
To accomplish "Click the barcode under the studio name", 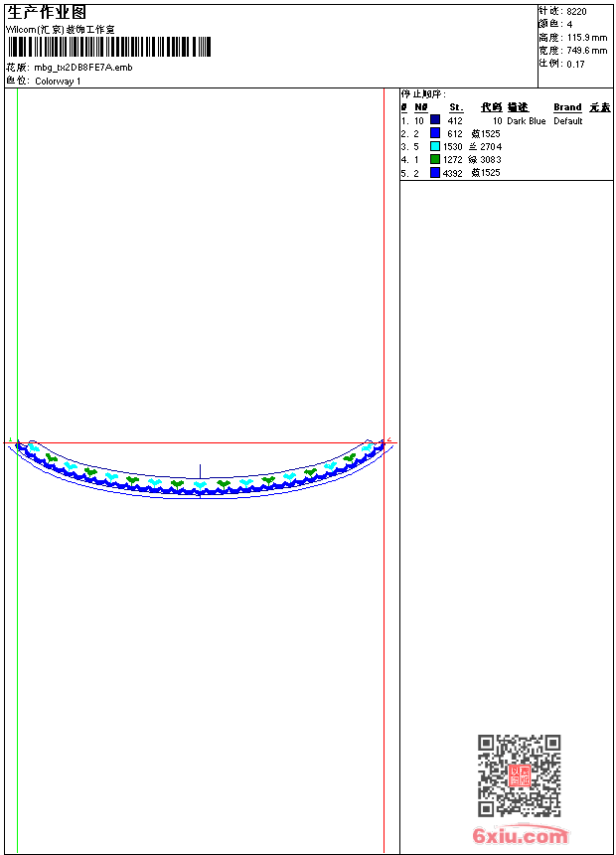I will click(109, 47).
